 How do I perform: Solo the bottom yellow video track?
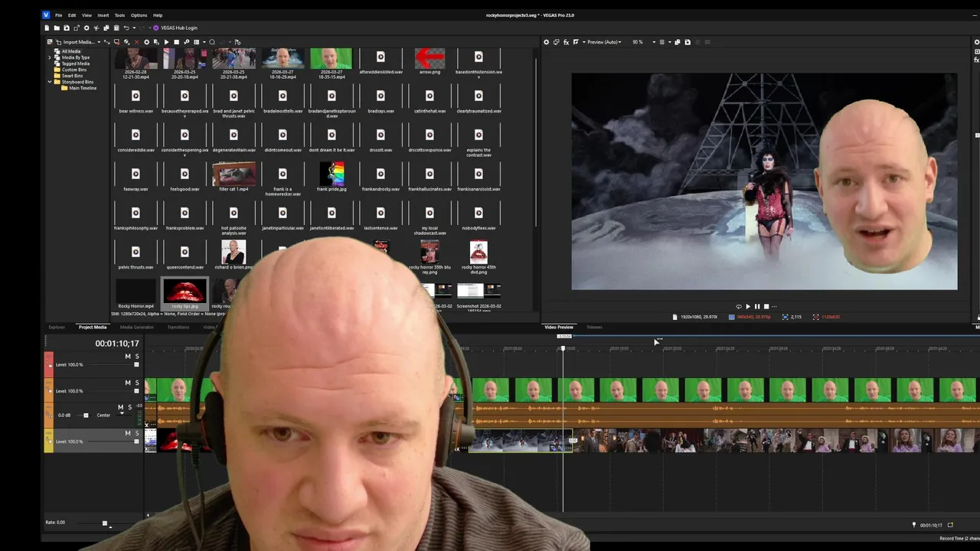(137, 433)
